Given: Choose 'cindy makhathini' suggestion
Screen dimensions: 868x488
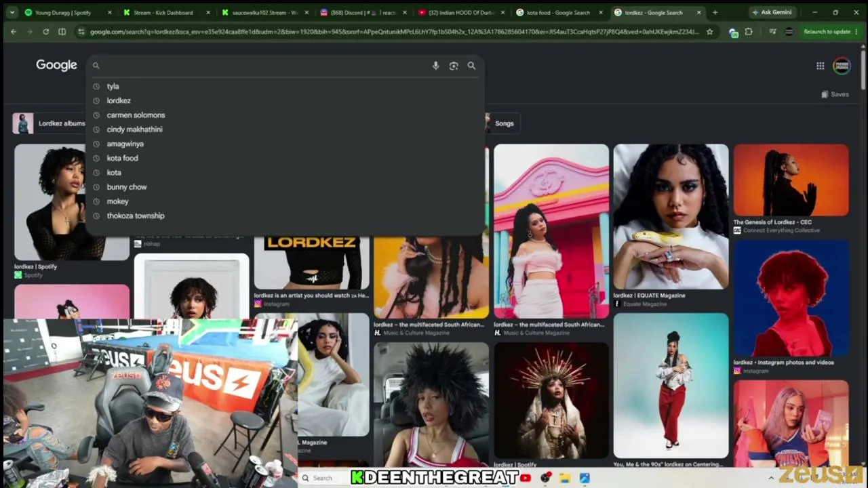Looking at the screenshot, I should (285, 129).
